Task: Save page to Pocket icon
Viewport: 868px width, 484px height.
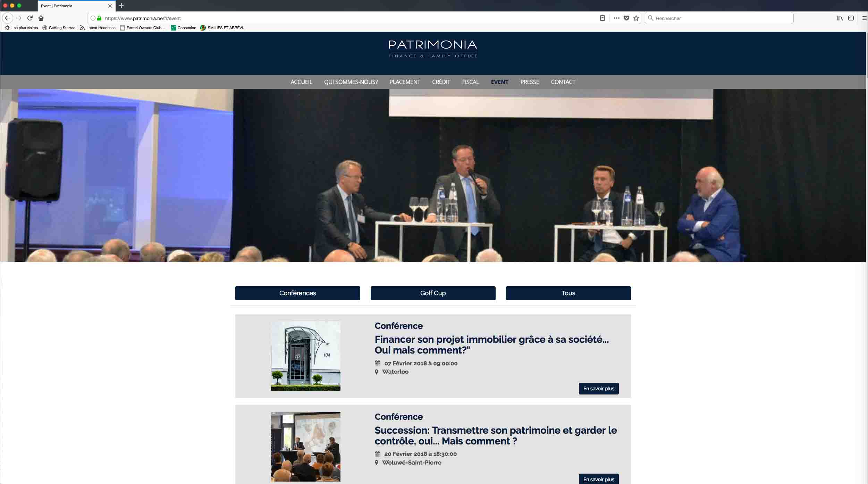Action: point(626,18)
